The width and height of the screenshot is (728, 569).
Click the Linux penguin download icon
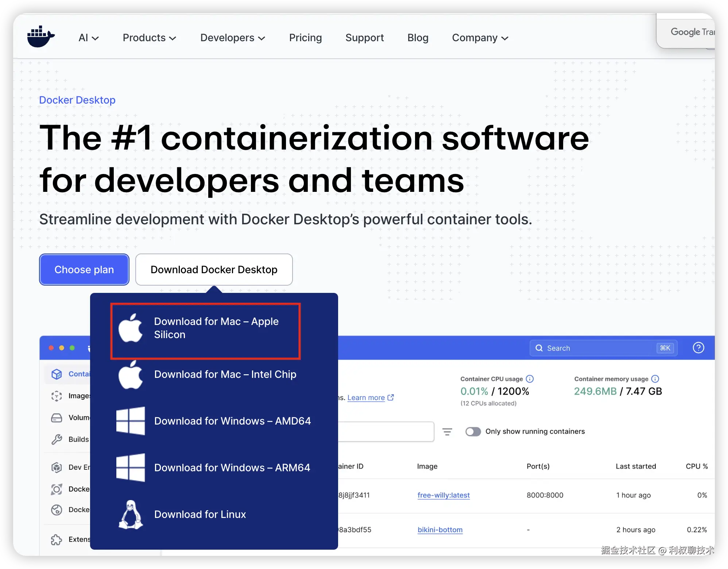tap(131, 514)
